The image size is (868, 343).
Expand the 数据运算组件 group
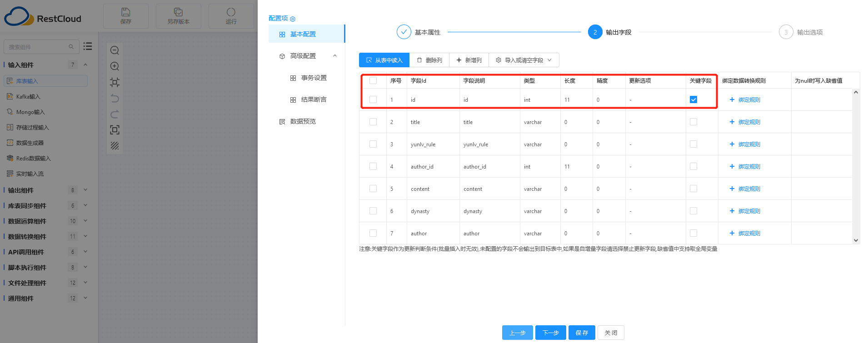coord(85,221)
